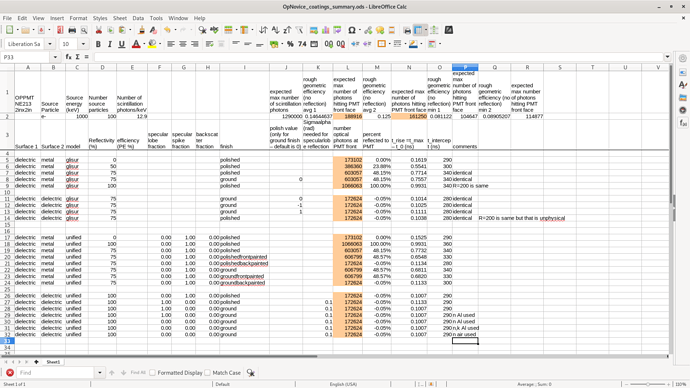Open Print Preview toggle
Viewport: 690px width, 388px height.
tap(84, 30)
